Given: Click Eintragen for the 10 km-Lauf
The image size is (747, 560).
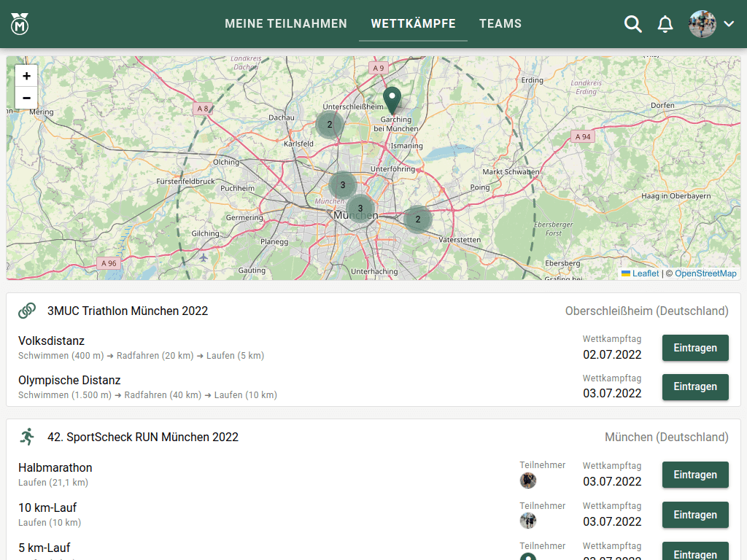Looking at the screenshot, I should coord(695,515).
